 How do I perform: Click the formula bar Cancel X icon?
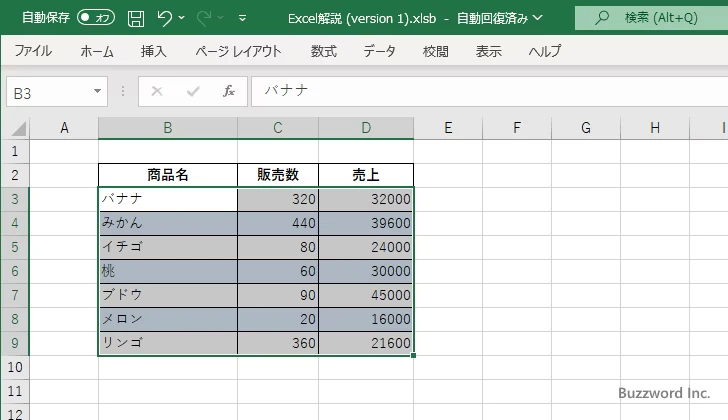coord(157,91)
